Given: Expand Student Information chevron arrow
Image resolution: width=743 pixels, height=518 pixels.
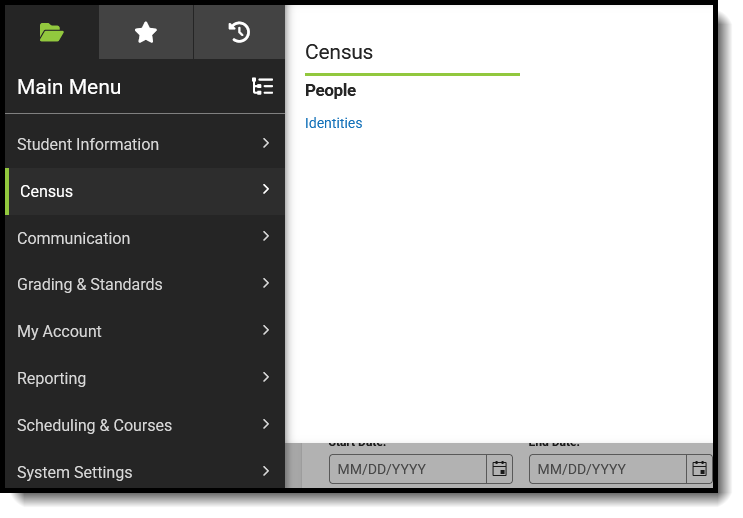Looking at the screenshot, I should (x=266, y=143).
